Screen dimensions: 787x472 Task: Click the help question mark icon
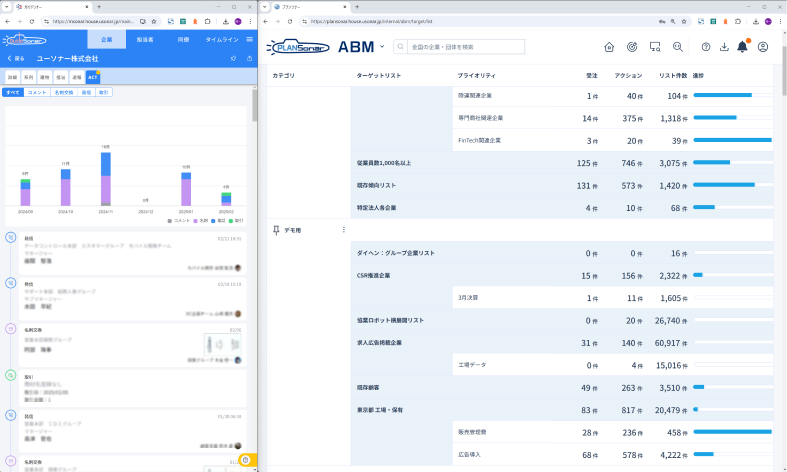pyautogui.click(x=706, y=47)
